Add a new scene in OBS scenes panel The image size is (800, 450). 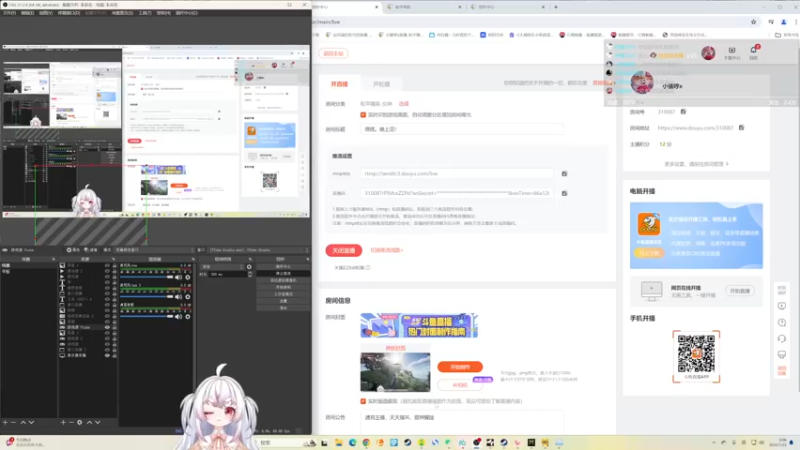click(x=5, y=422)
